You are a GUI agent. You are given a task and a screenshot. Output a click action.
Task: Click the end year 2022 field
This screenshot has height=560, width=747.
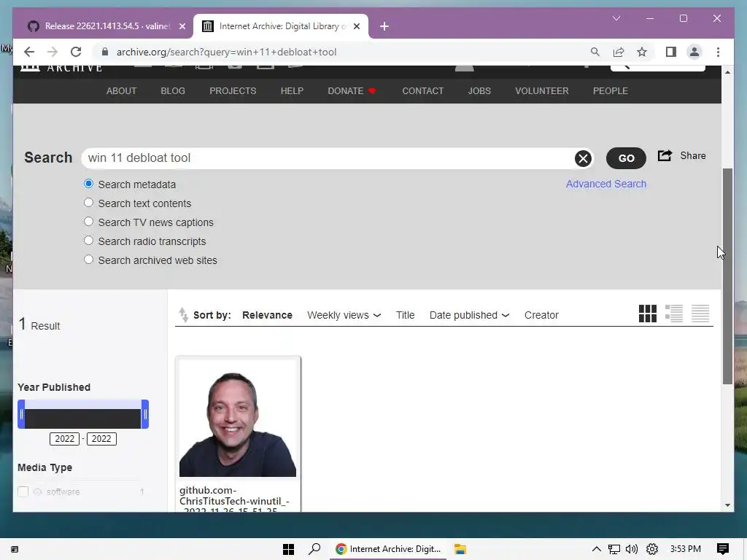coord(101,438)
